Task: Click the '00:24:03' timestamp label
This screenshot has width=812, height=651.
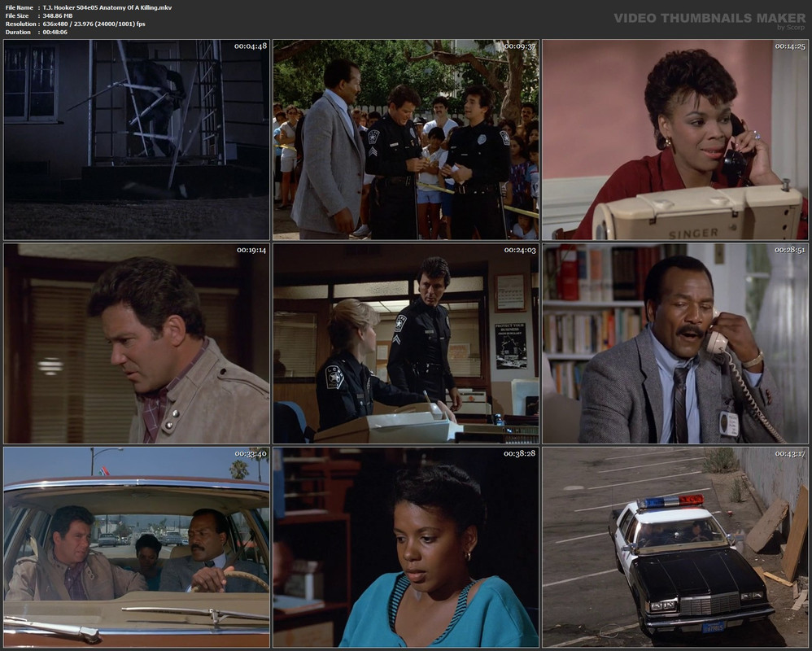Action: coord(520,250)
